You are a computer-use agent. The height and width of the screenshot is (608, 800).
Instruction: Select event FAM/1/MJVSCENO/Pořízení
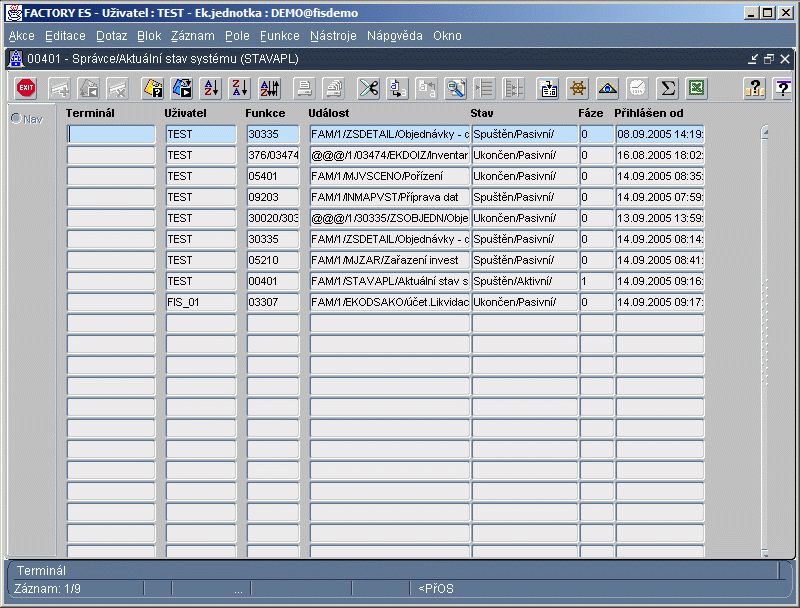coord(390,176)
